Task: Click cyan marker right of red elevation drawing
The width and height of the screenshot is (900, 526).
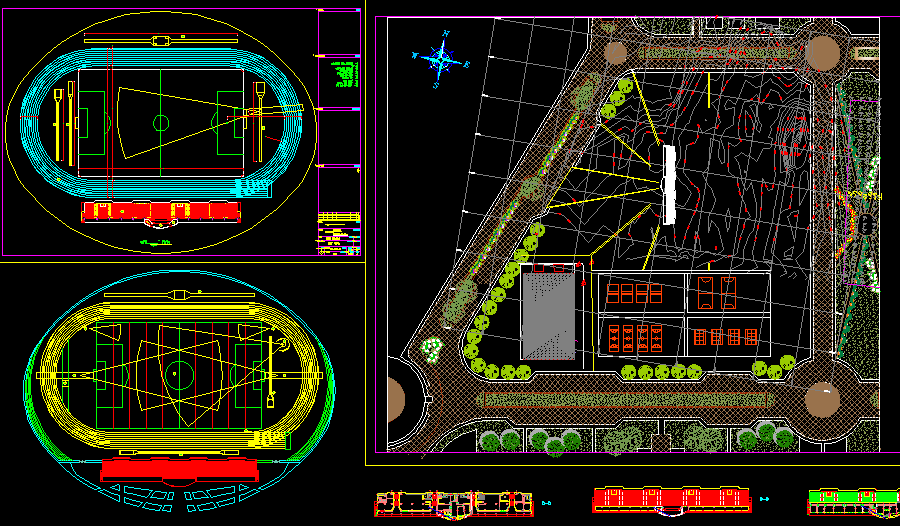Action: coord(764,499)
